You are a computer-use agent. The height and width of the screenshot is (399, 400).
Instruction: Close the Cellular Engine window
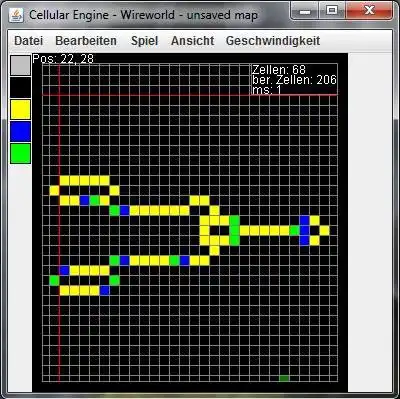click(x=369, y=11)
